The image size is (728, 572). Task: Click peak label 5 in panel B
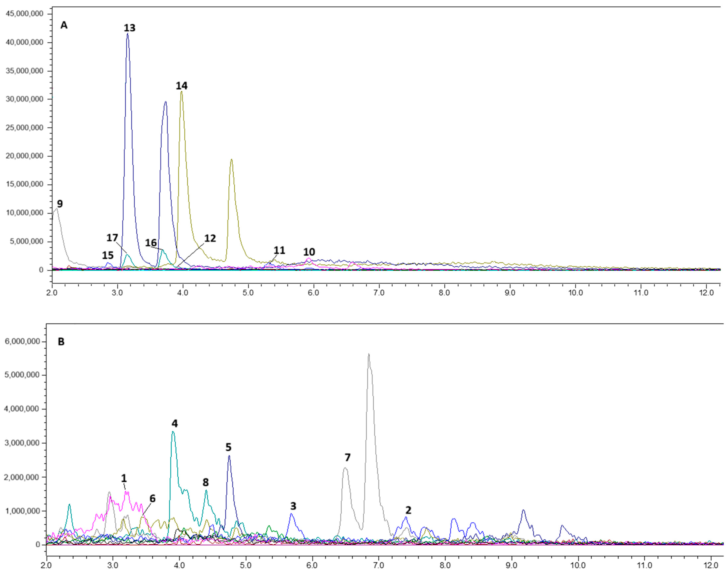tap(228, 447)
